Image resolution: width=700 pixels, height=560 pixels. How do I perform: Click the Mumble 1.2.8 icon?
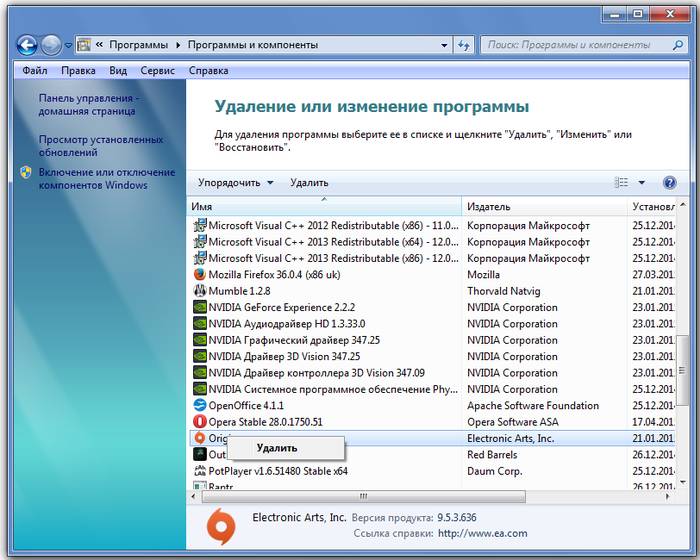point(200,291)
